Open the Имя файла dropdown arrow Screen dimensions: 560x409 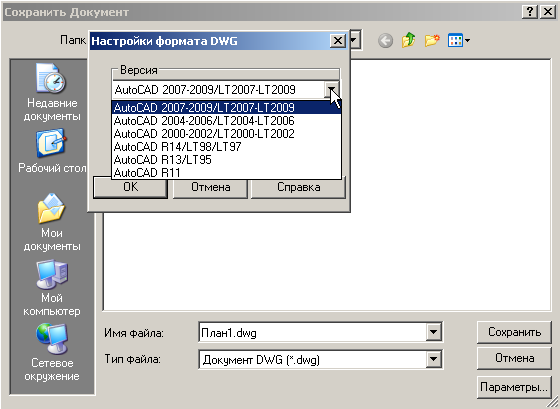tap(433, 332)
